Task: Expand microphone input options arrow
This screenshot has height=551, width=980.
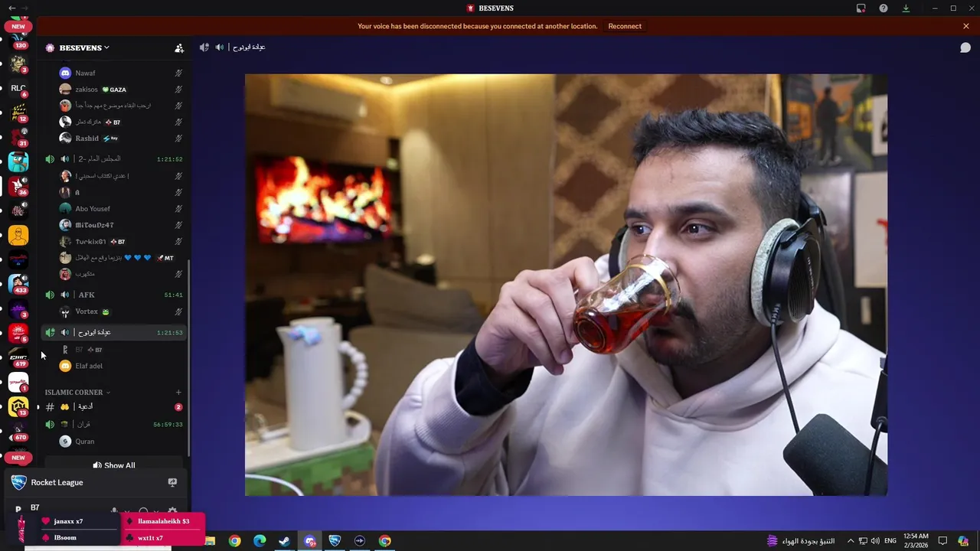Action: [x=127, y=511]
